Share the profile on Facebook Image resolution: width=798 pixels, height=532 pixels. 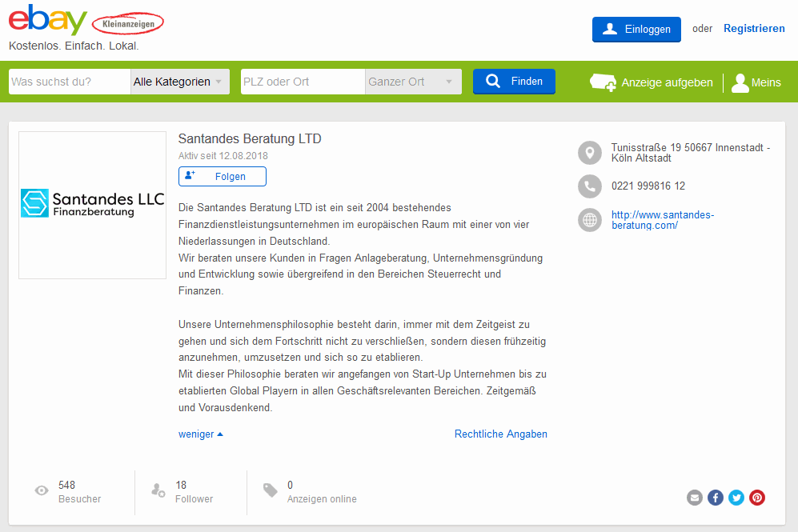pyautogui.click(x=715, y=498)
